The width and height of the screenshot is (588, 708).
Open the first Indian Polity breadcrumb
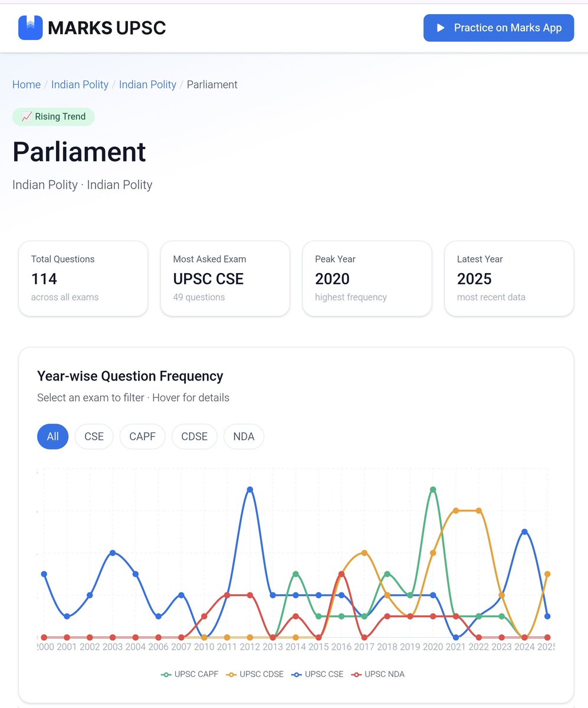click(x=80, y=84)
